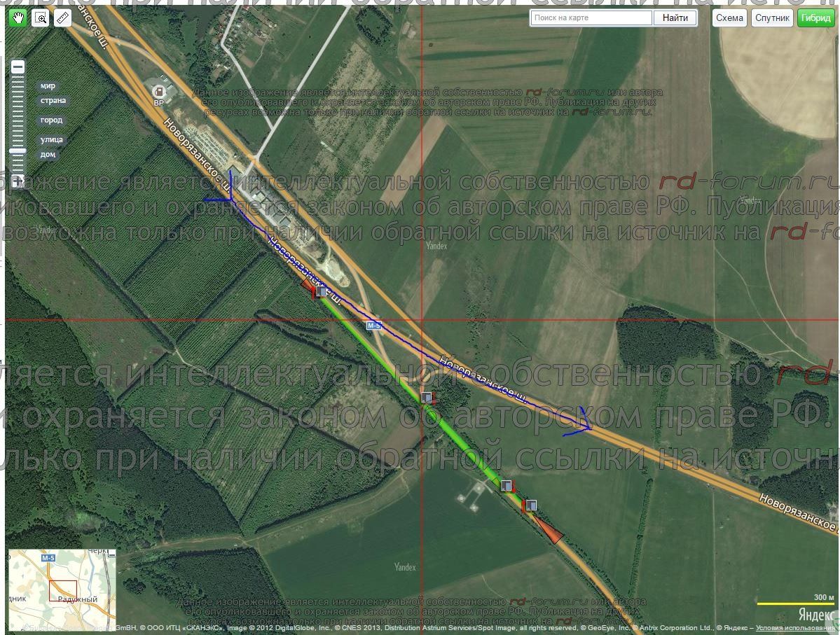The image size is (840, 635).
Task: Click the zoom out minus button
Action: click(18, 67)
